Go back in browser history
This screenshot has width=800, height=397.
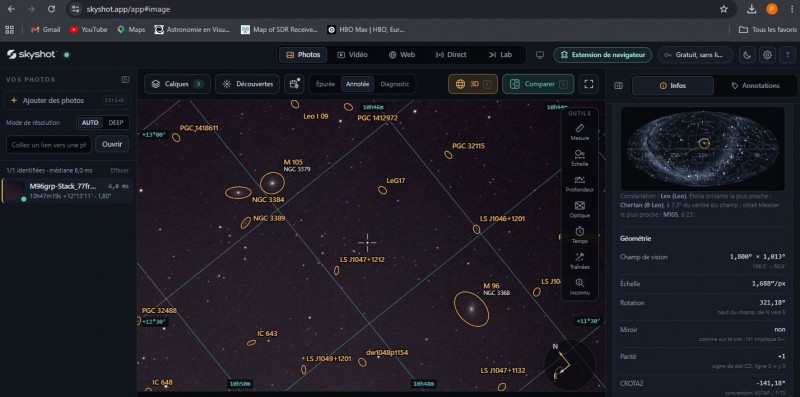(x=11, y=9)
